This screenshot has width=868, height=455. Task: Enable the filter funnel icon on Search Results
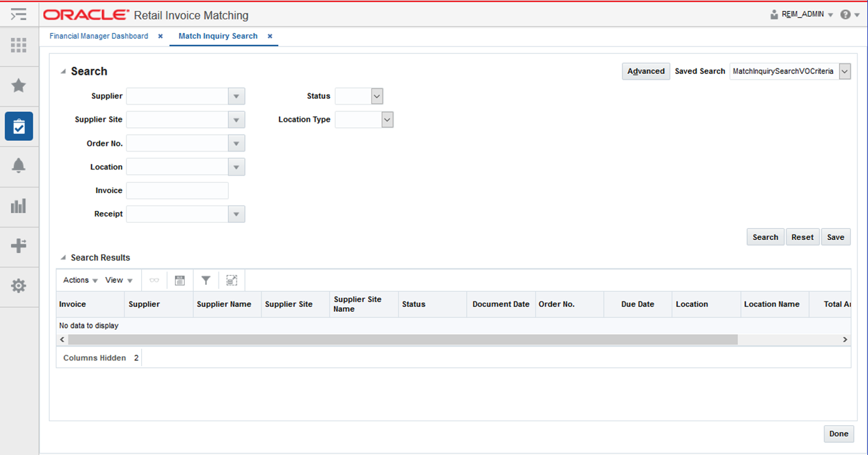[205, 280]
